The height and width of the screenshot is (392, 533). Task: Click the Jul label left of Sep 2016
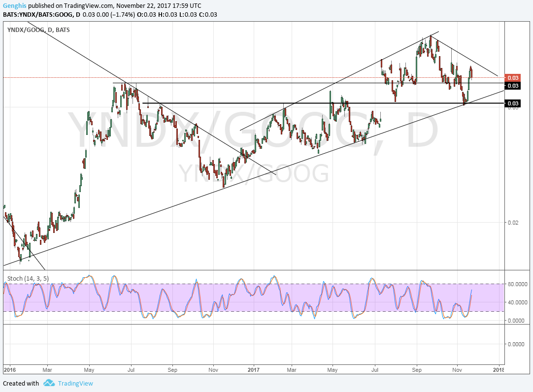[131, 369]
